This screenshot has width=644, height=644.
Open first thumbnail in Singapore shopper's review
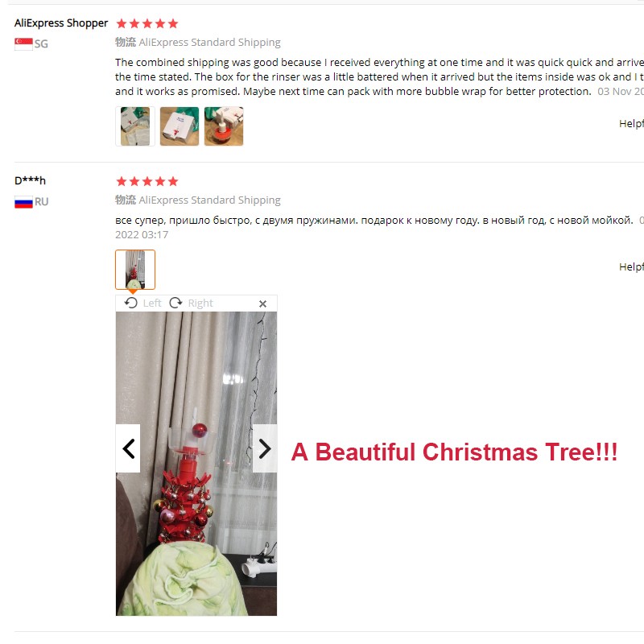(x=135, y=126)
